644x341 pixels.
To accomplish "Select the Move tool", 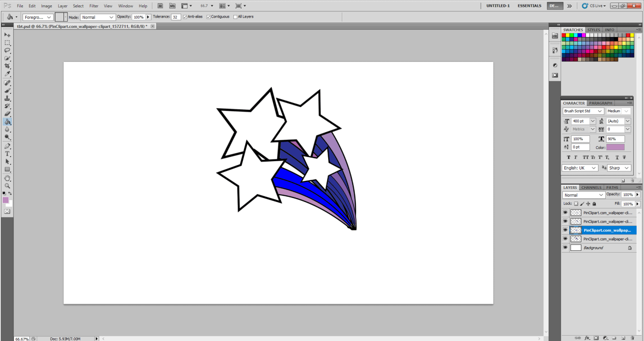I will (x=7, y=35).
